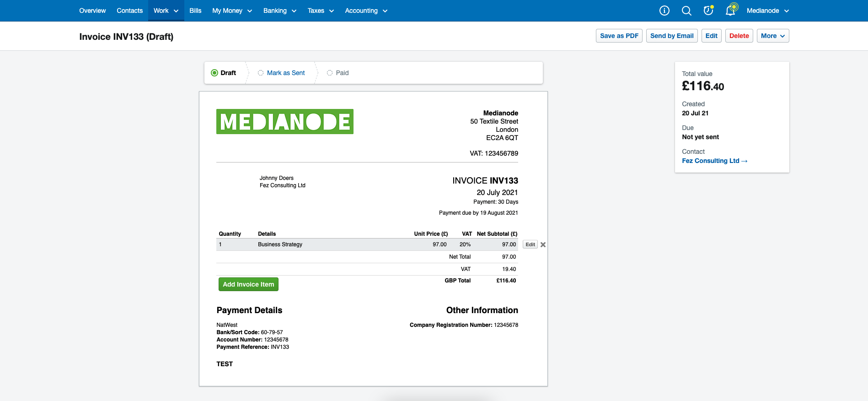Open the Medianode account dropdown

[x=767, y=11]
